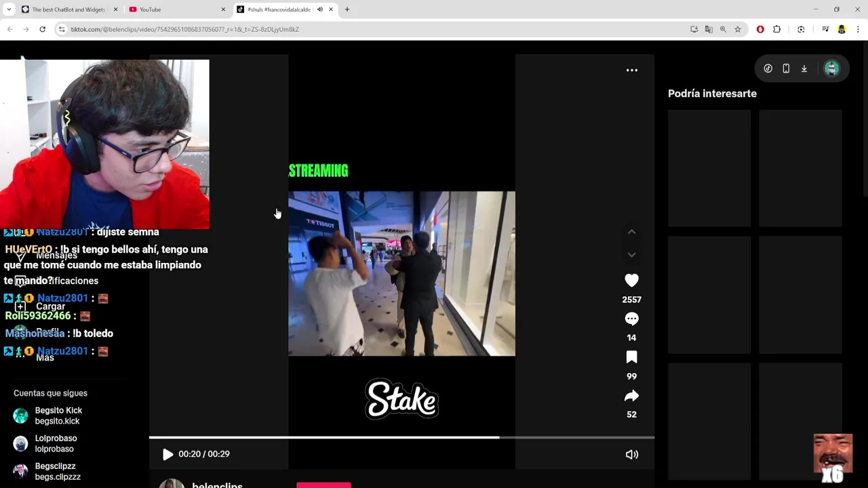The height and width of the screenshot is (488, 868).
Task: Mute the TikTok tab via its speaker icon
Action: pos(319,9)
